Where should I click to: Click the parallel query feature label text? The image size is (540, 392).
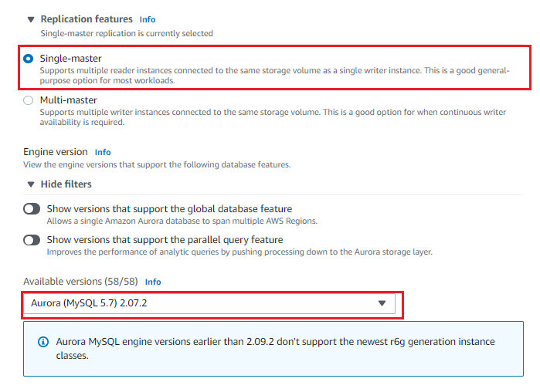coord(165,240)
